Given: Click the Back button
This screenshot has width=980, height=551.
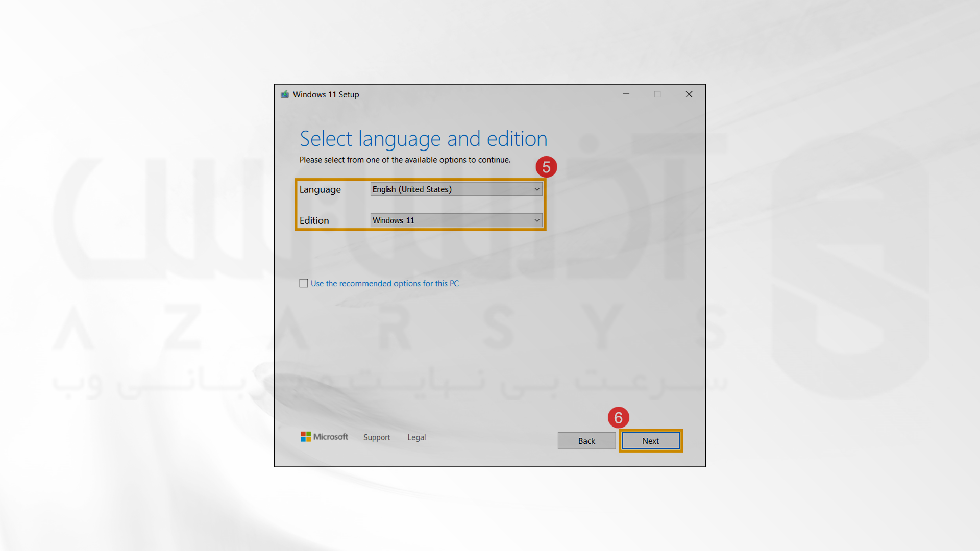Looking at the screenshot, I should [586, 441].
